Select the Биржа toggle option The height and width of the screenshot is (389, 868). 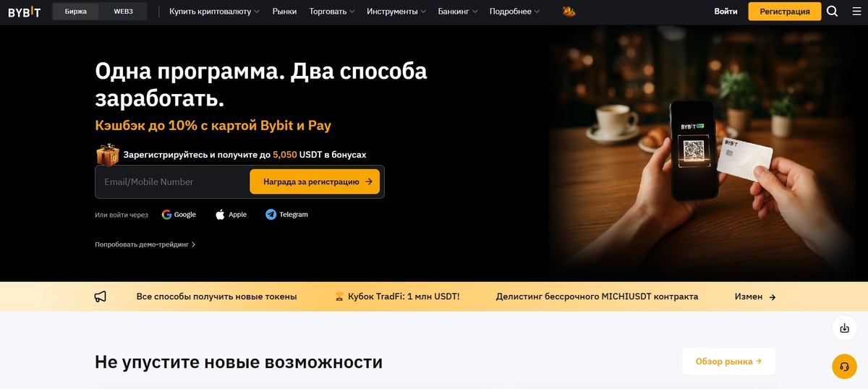point(76,12)
